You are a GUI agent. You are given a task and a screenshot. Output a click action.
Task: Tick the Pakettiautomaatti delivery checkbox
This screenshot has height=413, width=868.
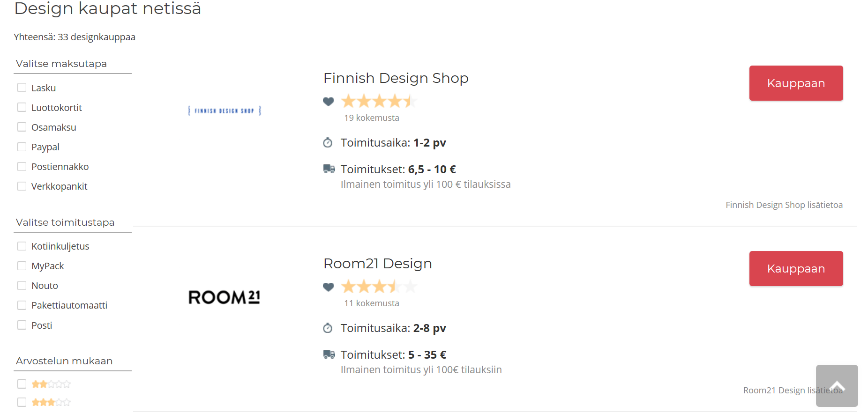22,305
